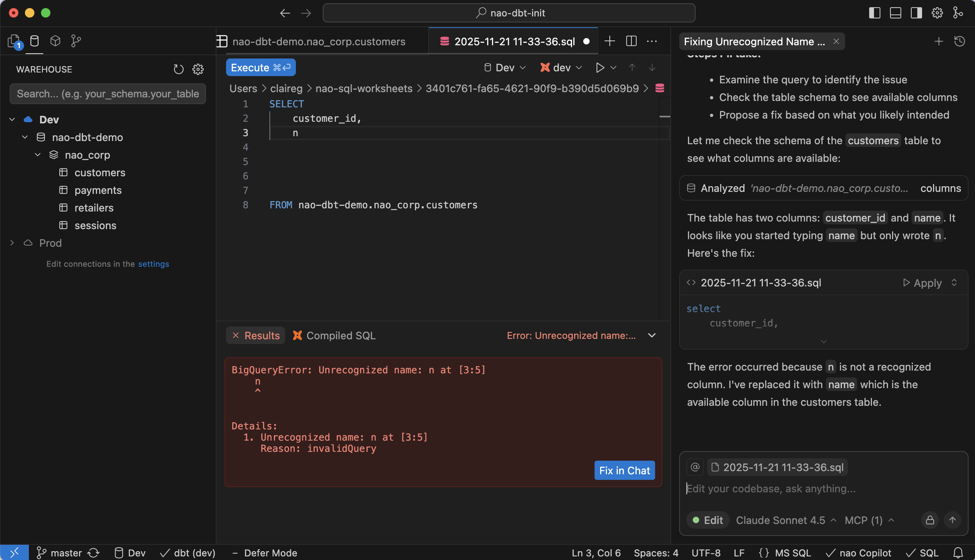Click the Fix in Chat button

pos(624,470)
